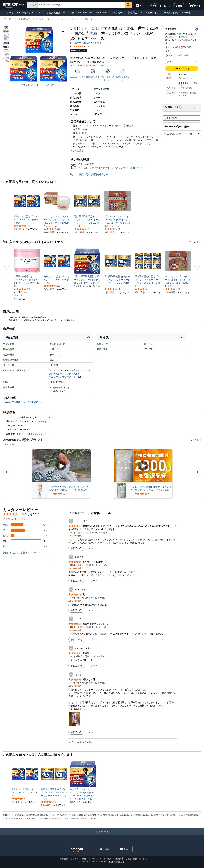Open プライバシー規約 footer link
The height and width of the screenshot is (868, 204).
tap(78, 859)
